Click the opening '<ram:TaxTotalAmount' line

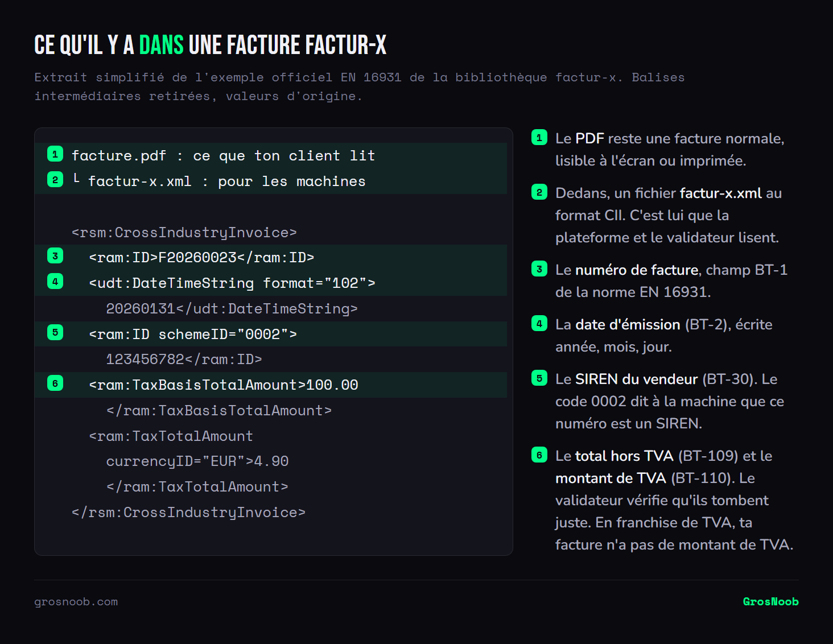pos(171,436)
